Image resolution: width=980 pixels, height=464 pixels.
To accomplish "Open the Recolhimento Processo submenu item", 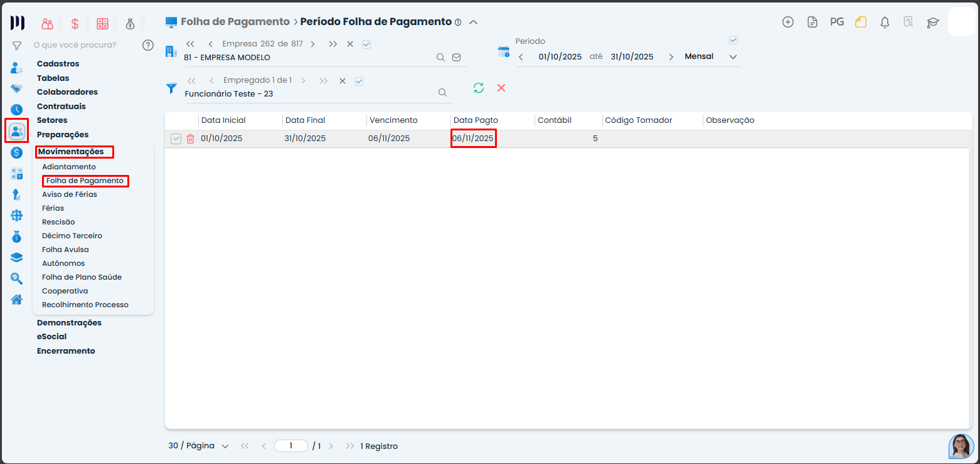I will [85, 305].
